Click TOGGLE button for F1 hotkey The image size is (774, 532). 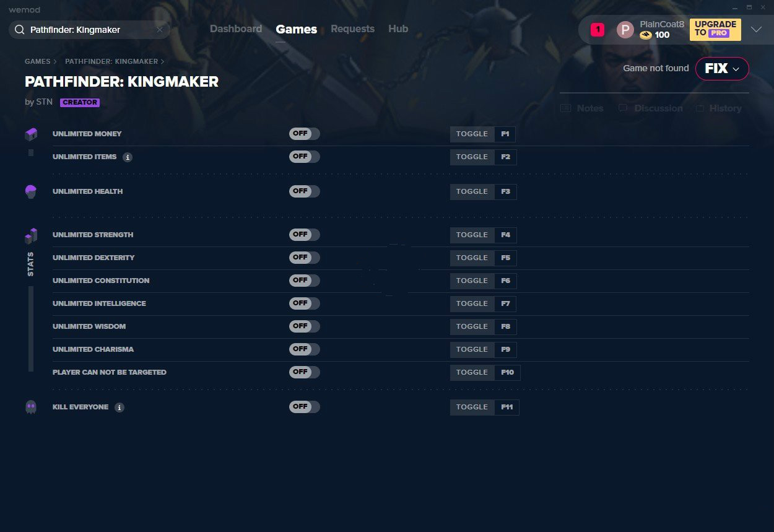[472, 134]
